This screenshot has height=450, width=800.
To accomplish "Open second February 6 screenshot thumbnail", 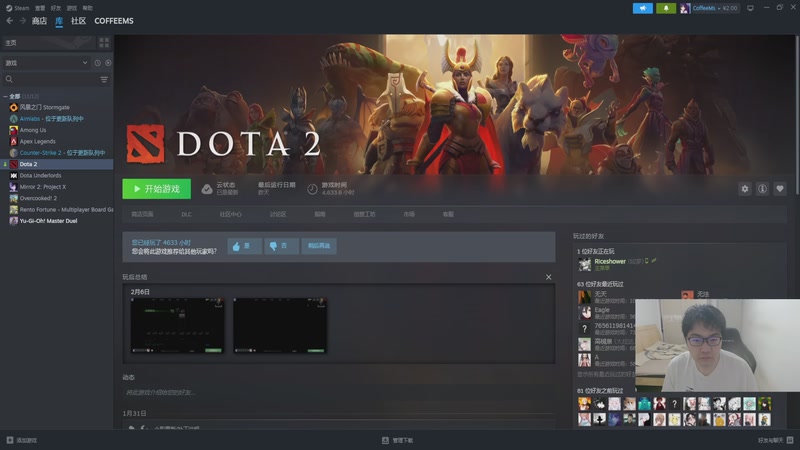I will [x=280, y=326].
